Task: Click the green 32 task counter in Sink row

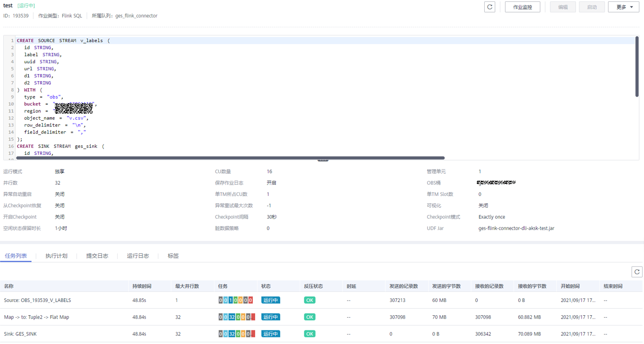Action: (x=232, y=334)
